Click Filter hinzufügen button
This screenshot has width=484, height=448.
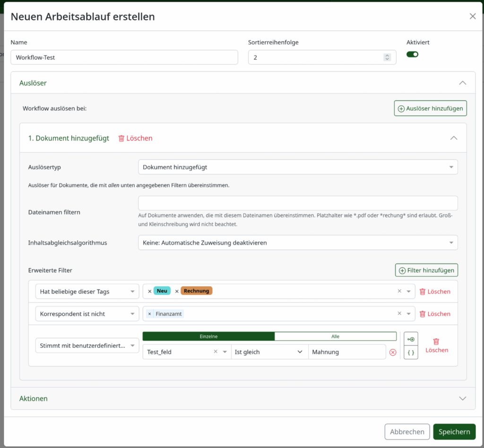pos(426,271)
